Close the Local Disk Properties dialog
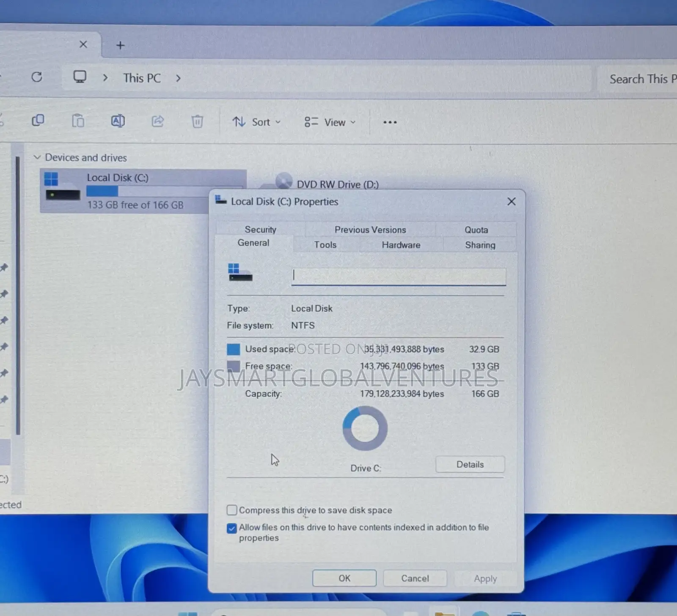 512,202
